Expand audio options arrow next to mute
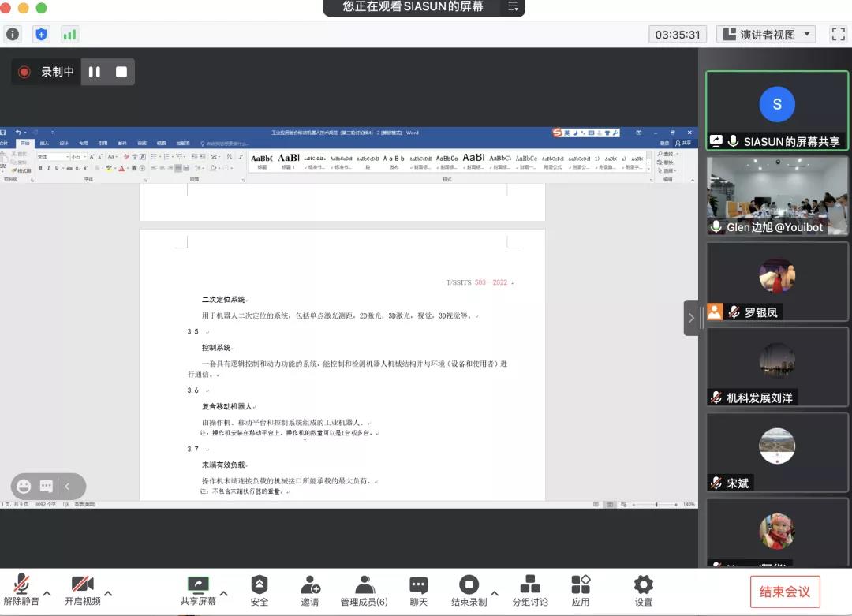This screenshot has height=616, width=852. [x=47, y=593]
